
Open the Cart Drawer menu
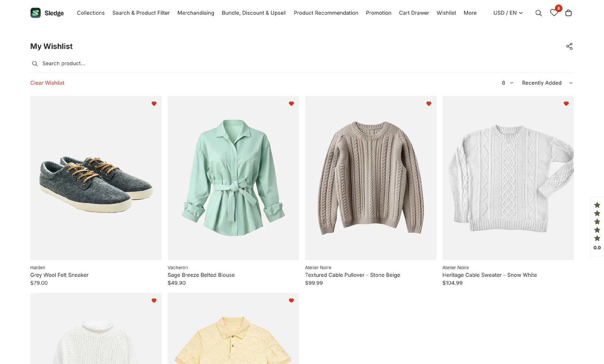414,13
